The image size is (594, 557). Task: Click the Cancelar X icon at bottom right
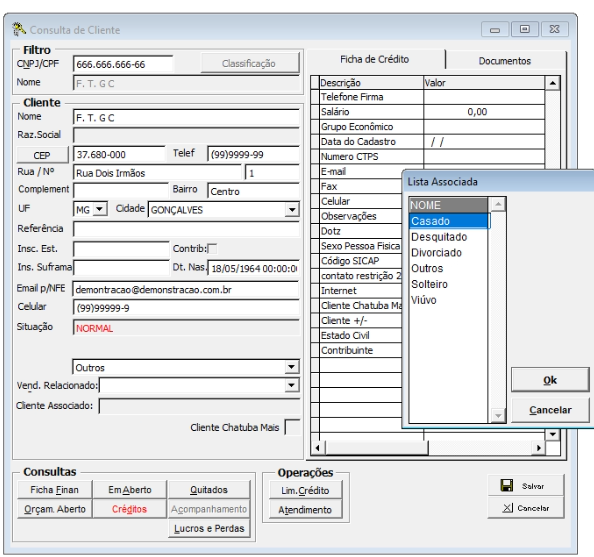[508, 508]
